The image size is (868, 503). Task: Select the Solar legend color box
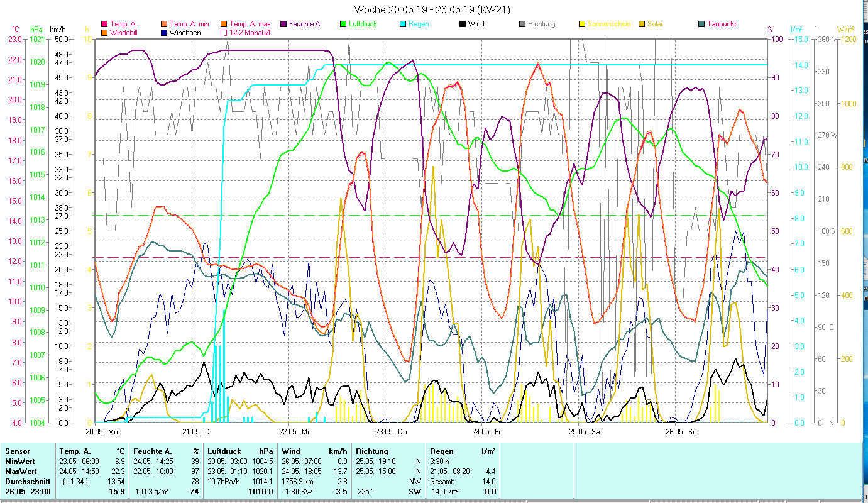tap(642, 25)
